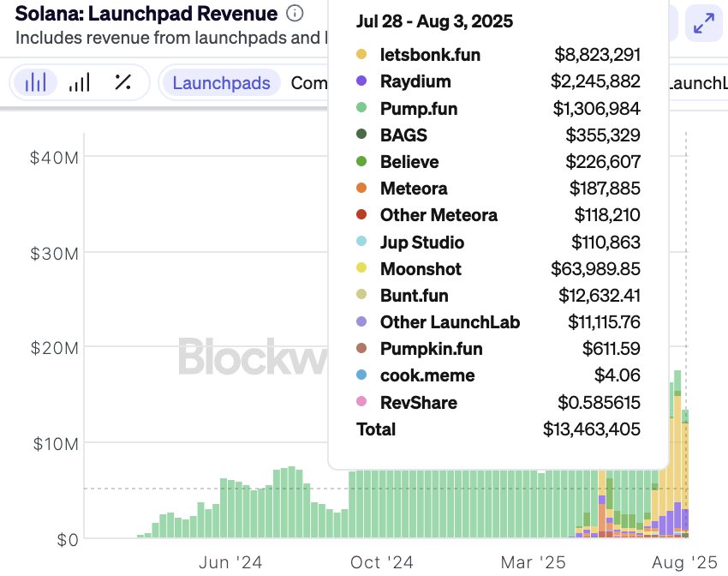The width and height of the screenshot is (728, 576).
Task: Click the Jun '24 x-axis label
Action: click(230, 562)
